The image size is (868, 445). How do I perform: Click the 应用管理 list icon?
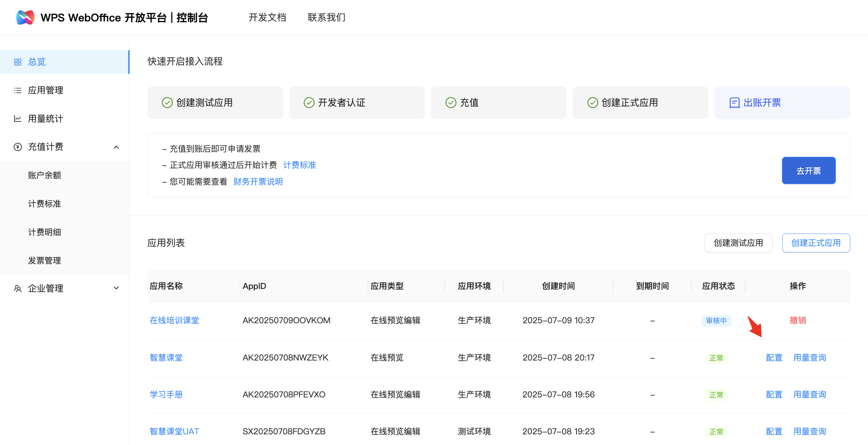[18, 90]
